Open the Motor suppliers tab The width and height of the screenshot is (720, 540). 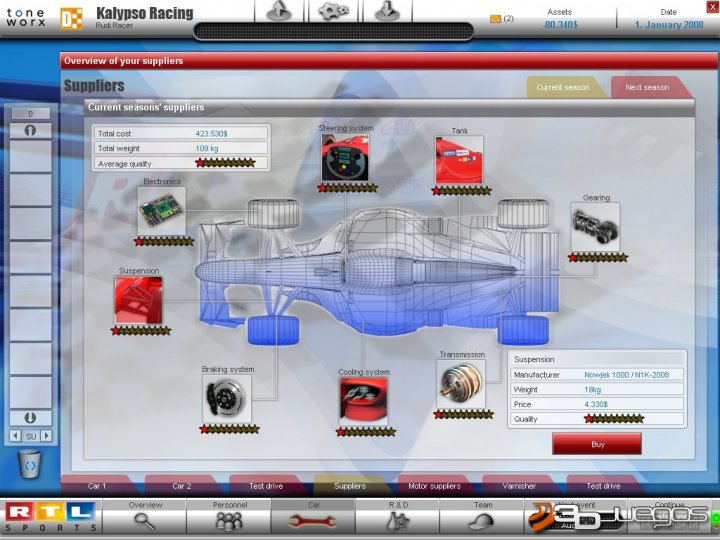[432, 486]
